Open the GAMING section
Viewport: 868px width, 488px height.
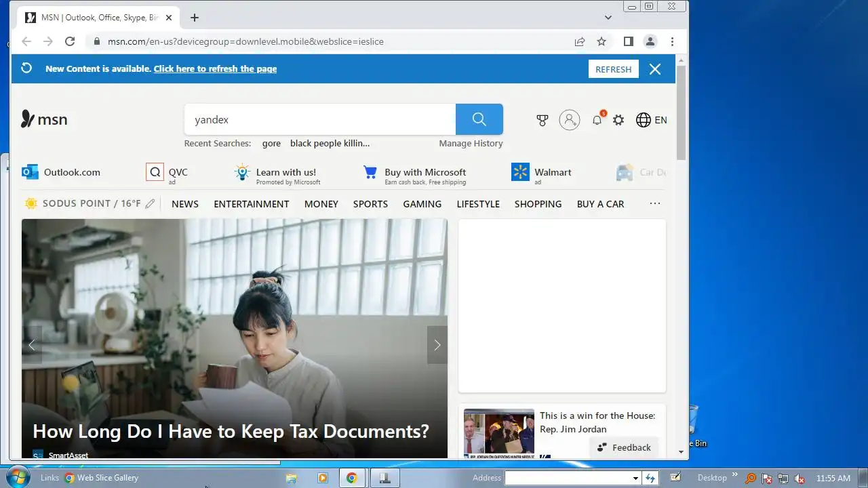coord(422,204)
